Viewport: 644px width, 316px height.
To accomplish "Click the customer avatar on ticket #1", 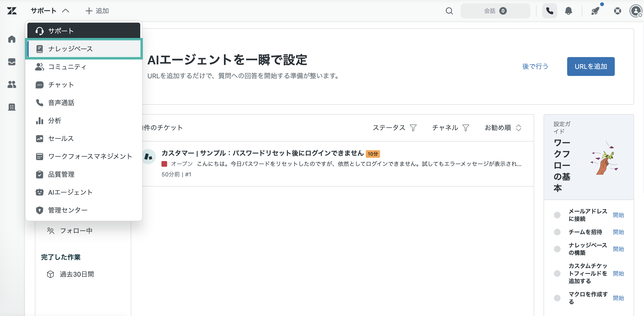I will tap(149, 157).
